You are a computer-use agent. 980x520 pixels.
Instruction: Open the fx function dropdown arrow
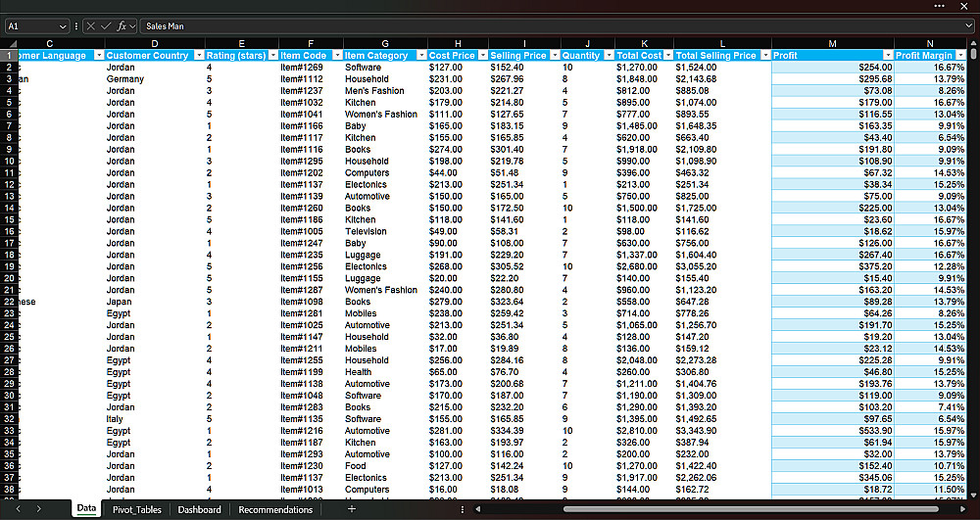point(132,26)
